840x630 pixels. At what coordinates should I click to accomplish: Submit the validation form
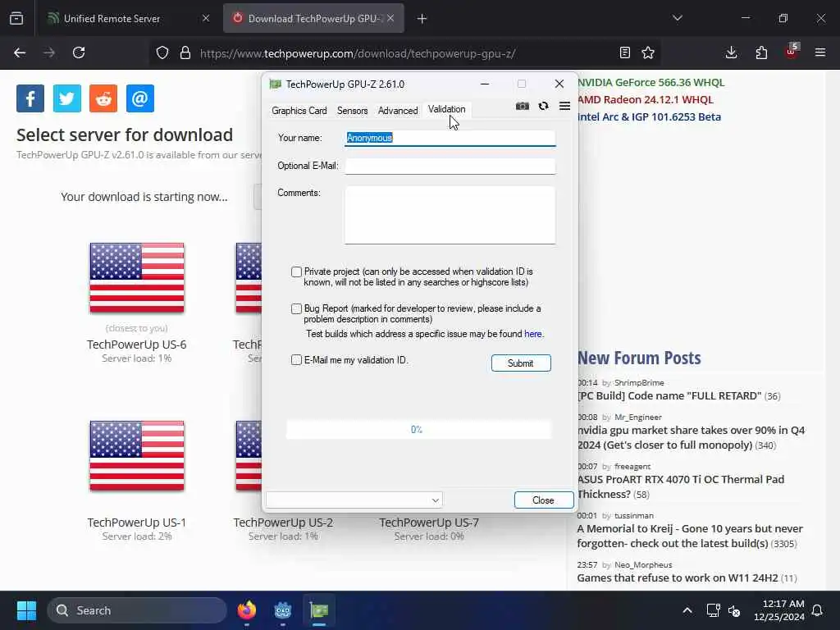click(521, 363)
